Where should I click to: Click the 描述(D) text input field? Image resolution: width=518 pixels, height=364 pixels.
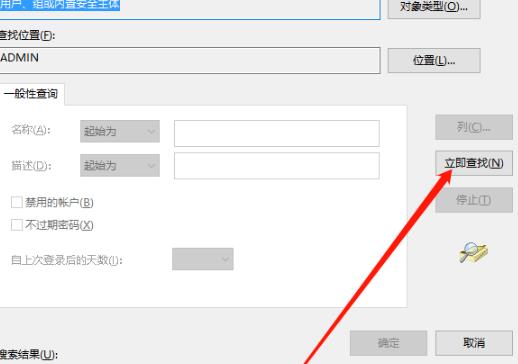tap(277, 166)
